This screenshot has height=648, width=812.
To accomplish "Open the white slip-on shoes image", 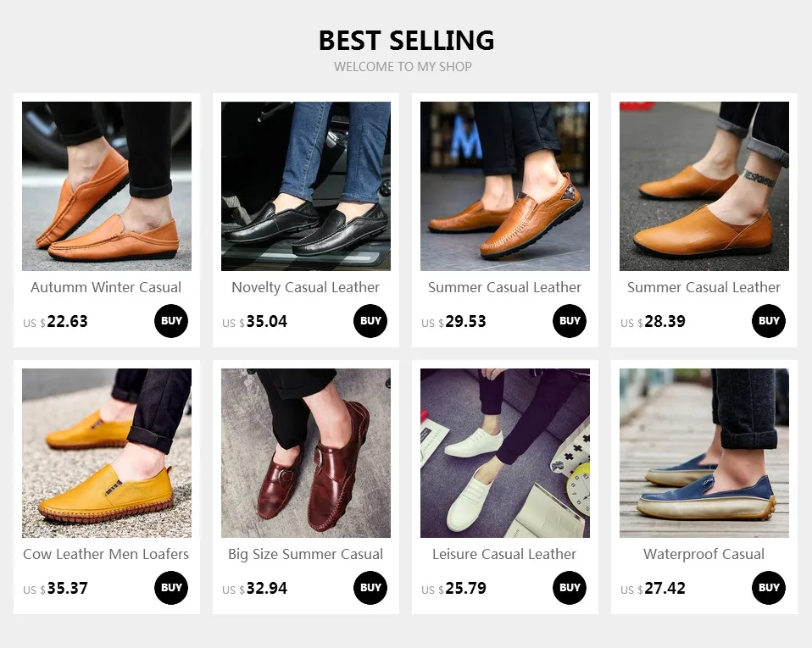I will pos(505,453).
